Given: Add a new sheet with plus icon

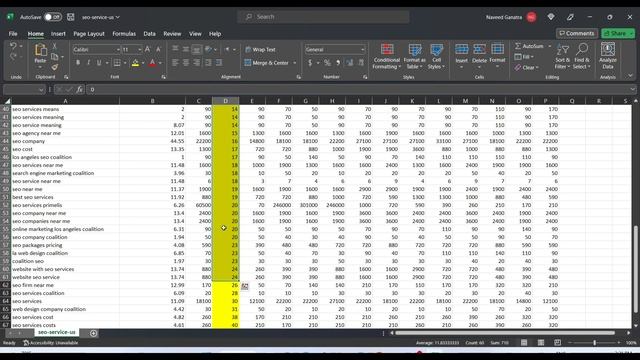Looking at the screenshot, I should pos(93,333).
